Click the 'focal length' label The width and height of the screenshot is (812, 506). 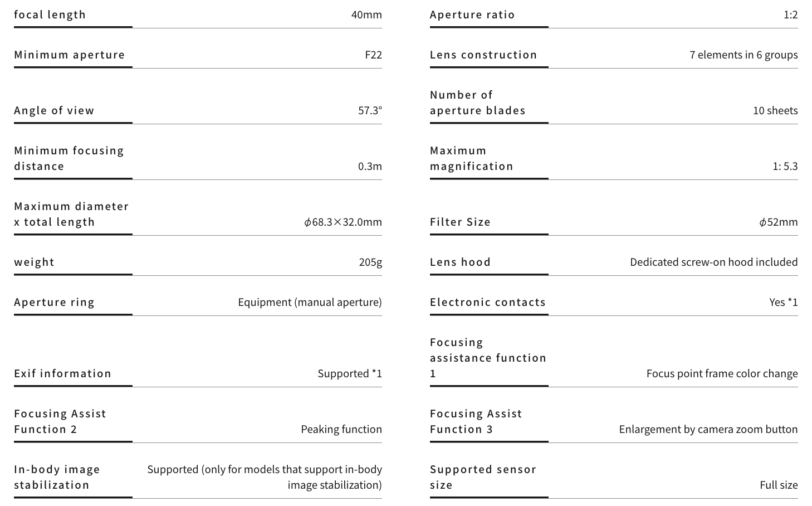point(50,15)
